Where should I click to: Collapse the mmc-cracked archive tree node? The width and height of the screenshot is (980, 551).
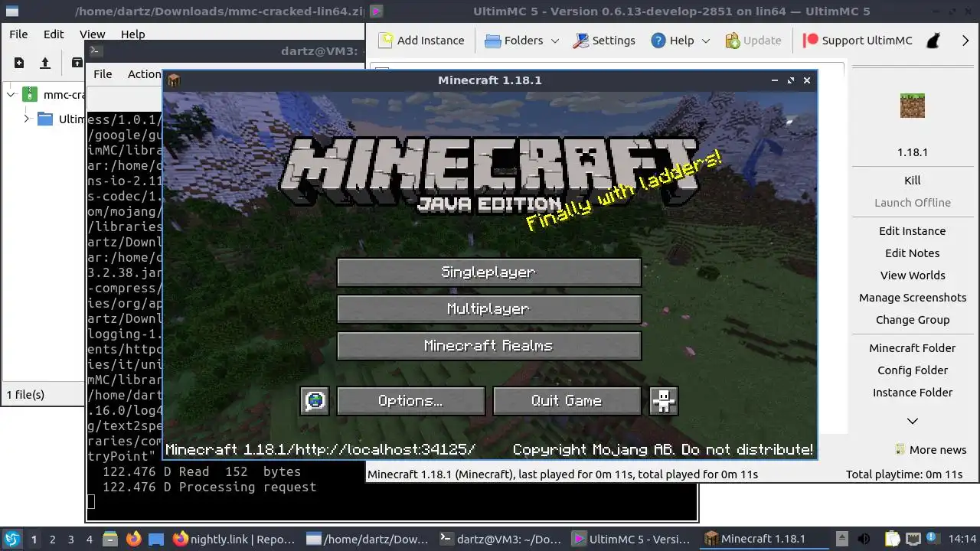coord(11,95)
